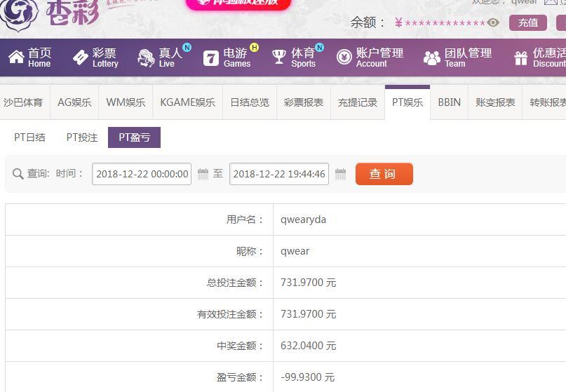The image size is (566, 392).
Task: Switch to AG娱乐 tab
Action: [74, 102]
